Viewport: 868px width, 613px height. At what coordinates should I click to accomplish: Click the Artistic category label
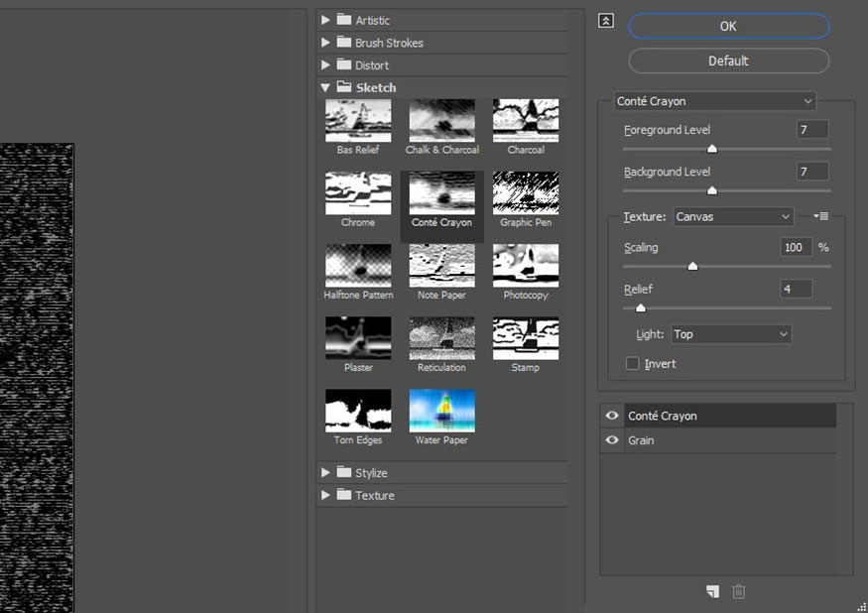[x=373, y=21]
